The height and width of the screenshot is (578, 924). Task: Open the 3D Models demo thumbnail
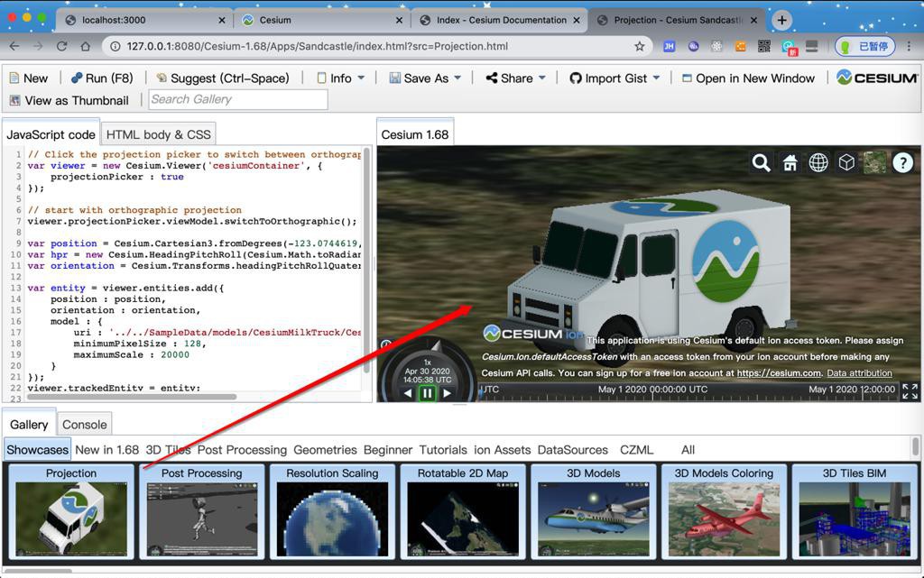[594, 511]
